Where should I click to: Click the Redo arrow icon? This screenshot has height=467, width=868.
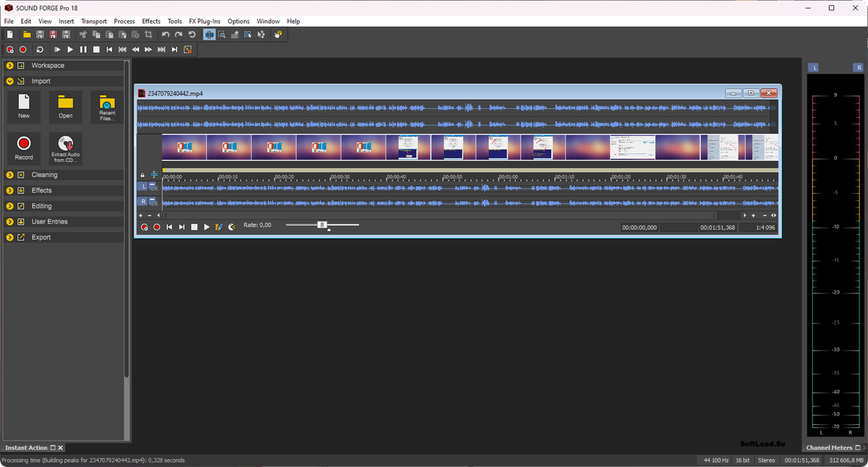click(x=179, y=35)
